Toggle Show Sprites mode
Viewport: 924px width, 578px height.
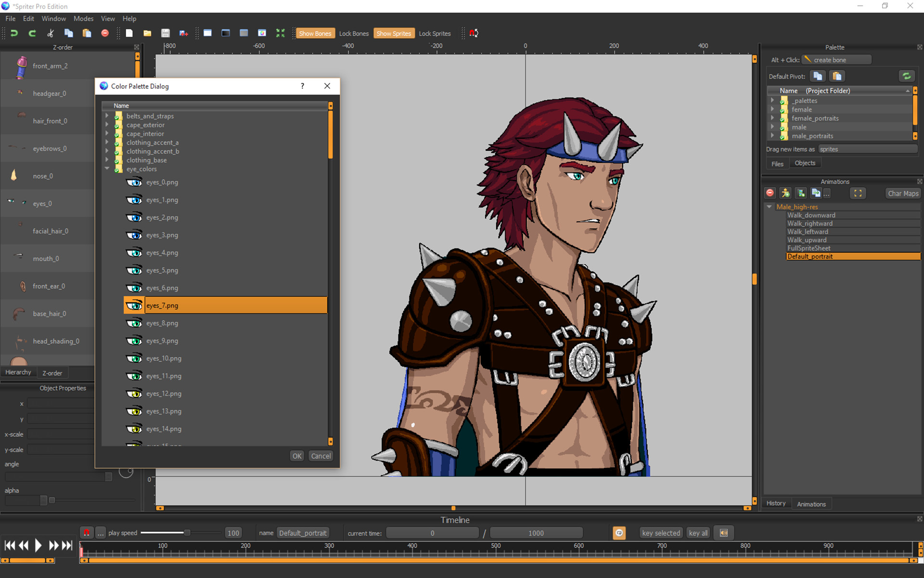point(394,33)
